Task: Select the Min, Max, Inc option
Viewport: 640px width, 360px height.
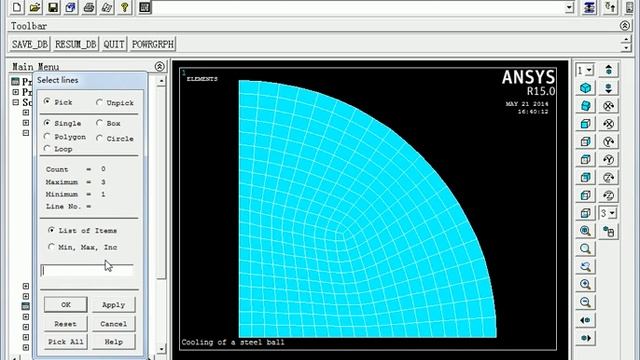Action: [51, 247]
